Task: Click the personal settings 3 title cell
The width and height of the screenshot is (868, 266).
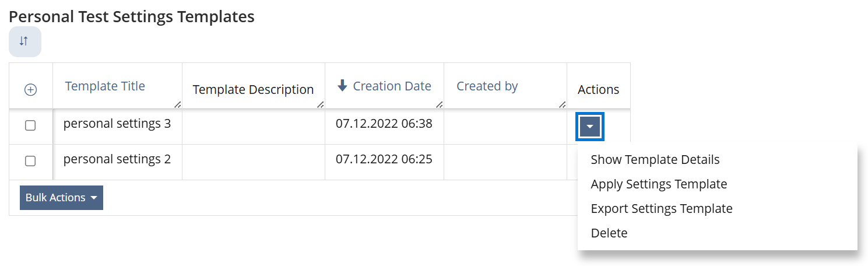Action: click(117, 124)
